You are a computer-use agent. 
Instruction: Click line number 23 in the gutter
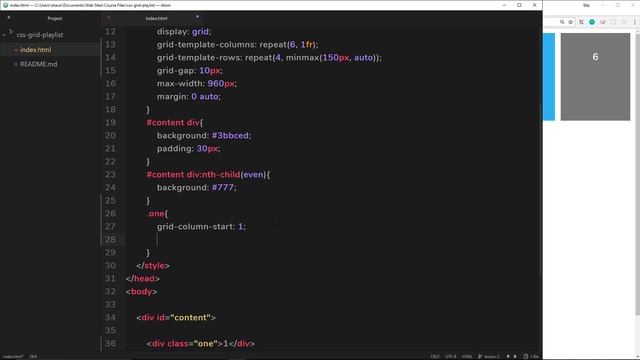tap(110, 174)
